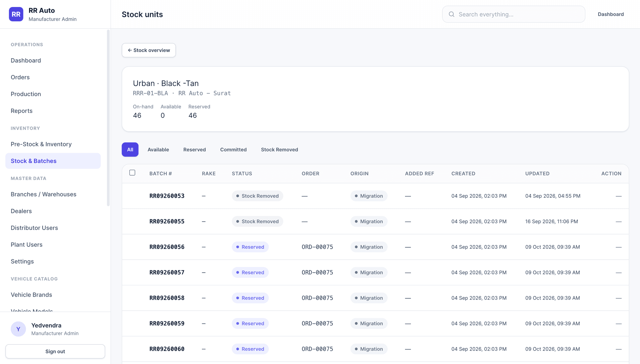The image size is (640, 364).
Task: Focus the Search everything field
Action: [514, 14]
